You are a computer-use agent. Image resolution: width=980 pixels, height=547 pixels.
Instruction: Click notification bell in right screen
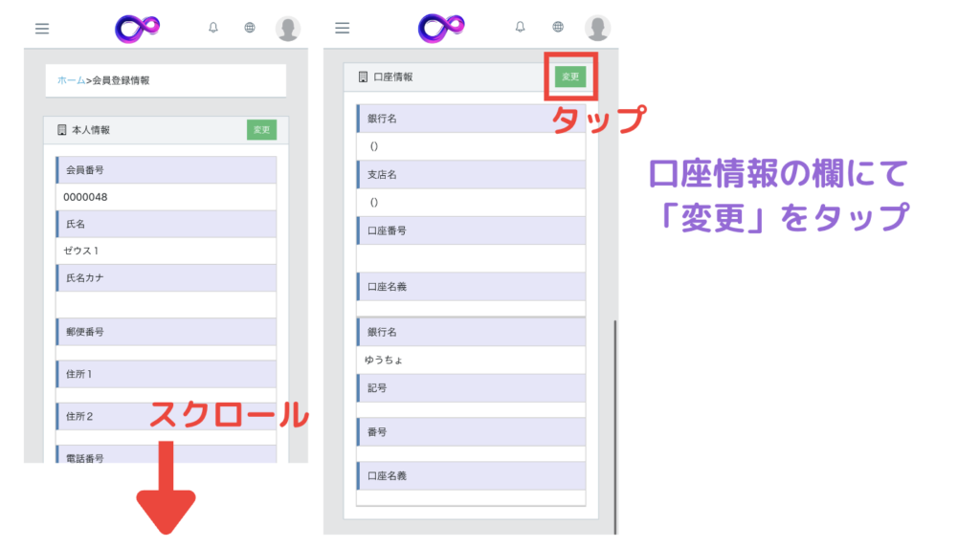pyautogui.click(x=520, y=28)
